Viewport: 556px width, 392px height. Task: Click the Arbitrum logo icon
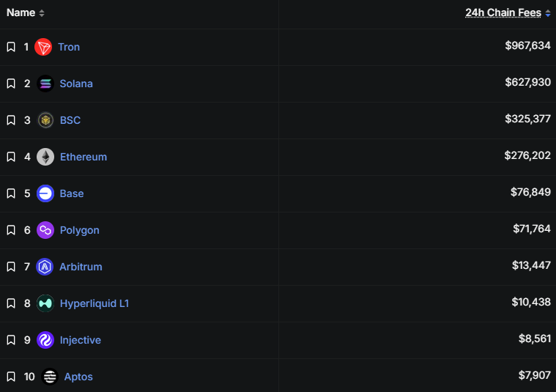pyautogui.click(x=45, y=267)
